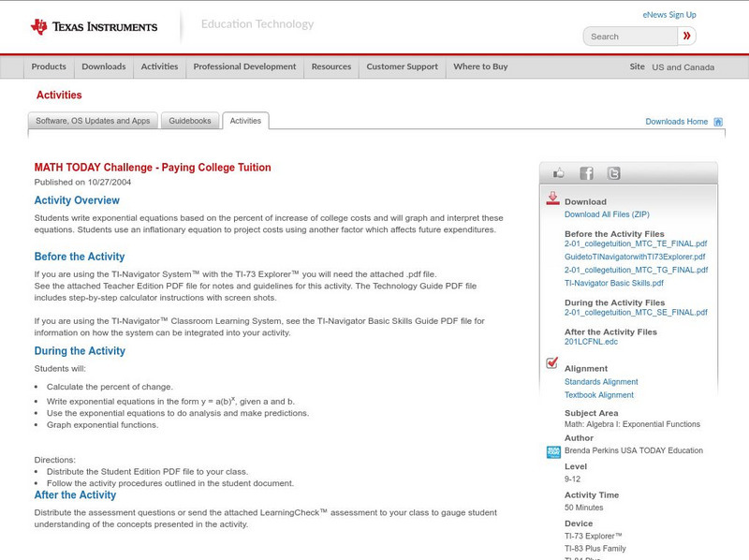Click the Follow the activity procedures bullet

pos(170,483)
